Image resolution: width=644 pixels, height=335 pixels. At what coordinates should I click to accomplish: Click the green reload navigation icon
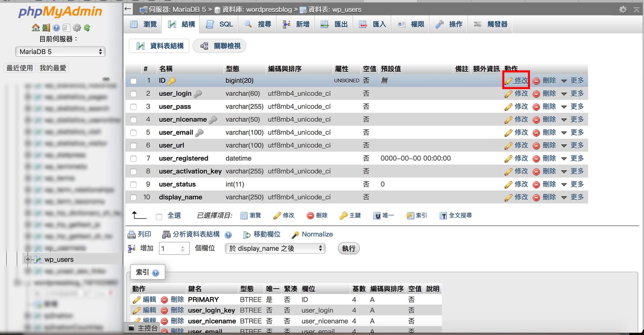87,28
